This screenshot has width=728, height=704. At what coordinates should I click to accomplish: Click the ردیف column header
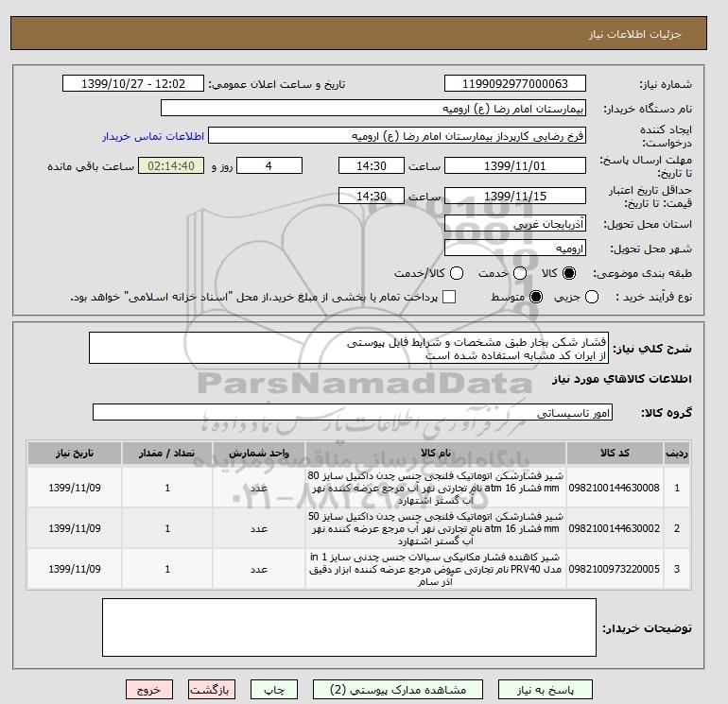[x=676, y=453]
